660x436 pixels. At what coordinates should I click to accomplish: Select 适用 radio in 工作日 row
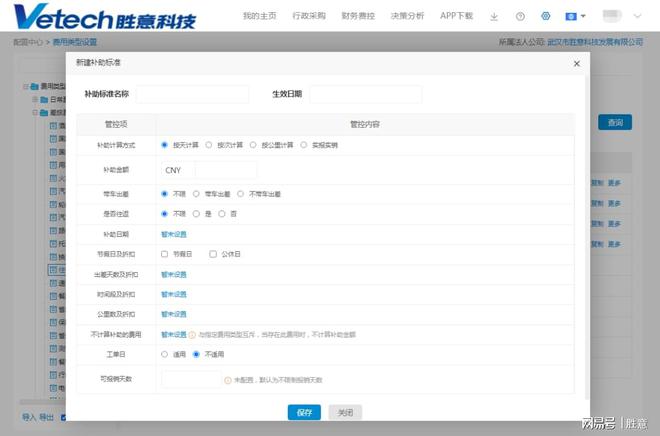click(165, 354)
